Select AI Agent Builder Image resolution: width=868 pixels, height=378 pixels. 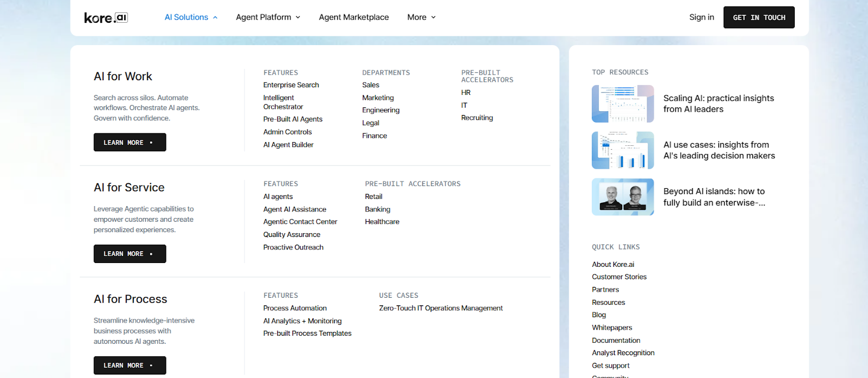click(288, 145)
